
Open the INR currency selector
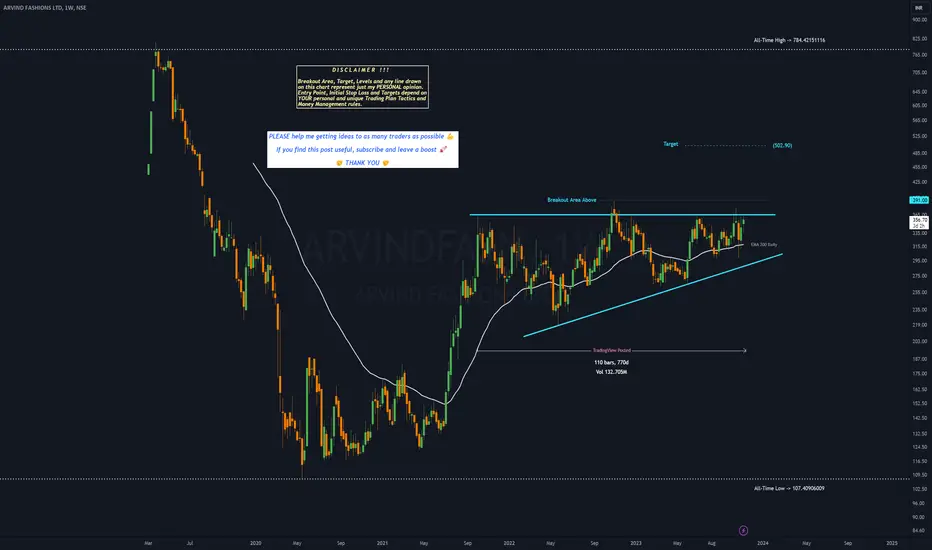pyautogui.click(x=918, y=8)
